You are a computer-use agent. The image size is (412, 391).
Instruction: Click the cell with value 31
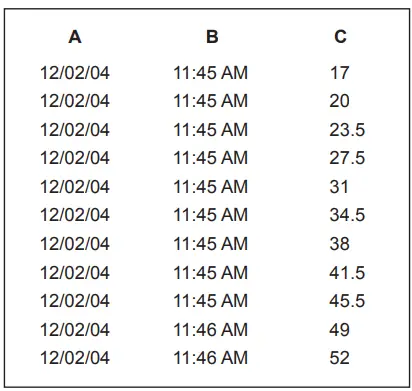pyautogui.click(x=339, y=187)
